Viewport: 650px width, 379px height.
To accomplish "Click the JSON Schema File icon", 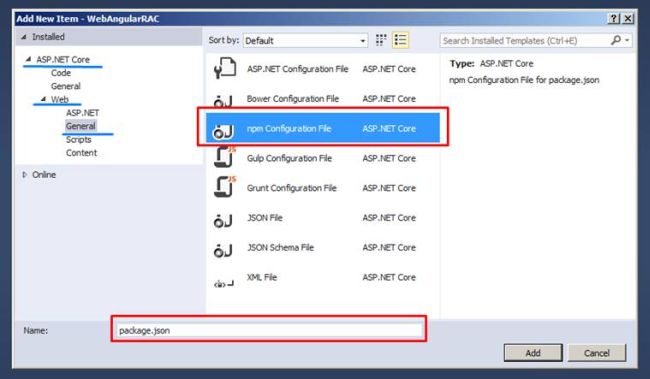I will 223,250.
